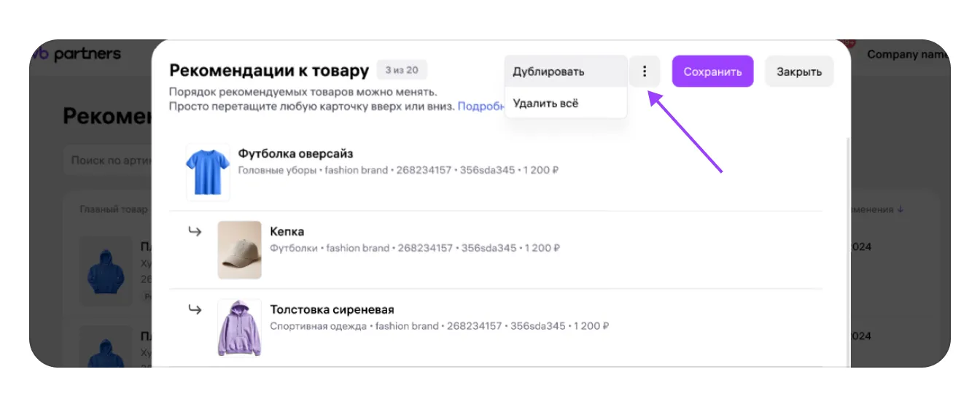Click the partners logo in the header
Image resolution: width=980 pixels, height=407 pixels.
[80, 55]
